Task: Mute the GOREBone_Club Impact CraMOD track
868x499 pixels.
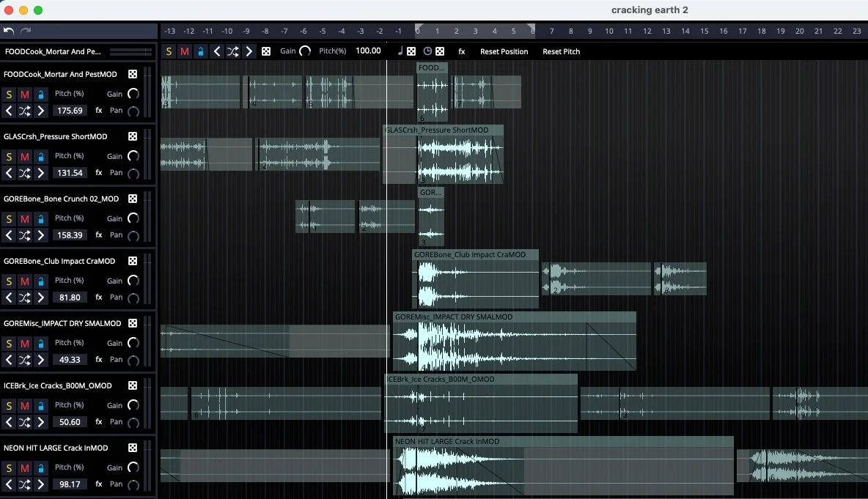Action: (x=24, y=280)
